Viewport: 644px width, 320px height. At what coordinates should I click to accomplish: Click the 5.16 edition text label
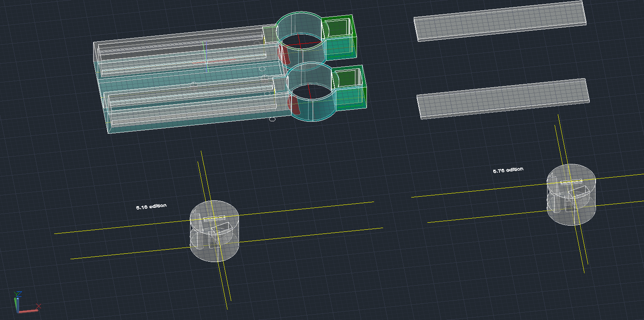point(152,205)
